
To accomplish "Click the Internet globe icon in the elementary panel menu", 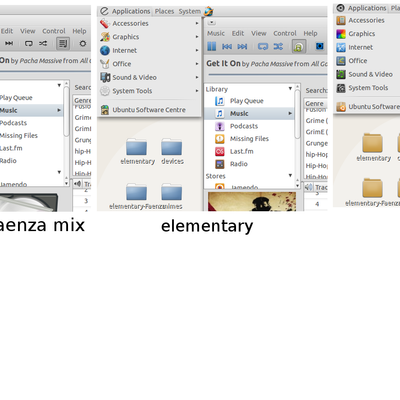I will [105, 50].
